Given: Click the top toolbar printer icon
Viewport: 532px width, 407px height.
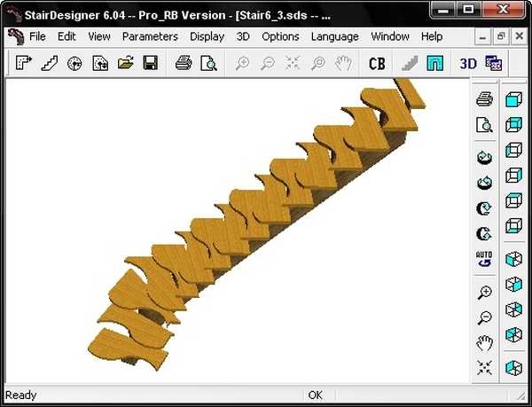Looking at the screenshot, I should pyautogui.click(x=184, y=63).
